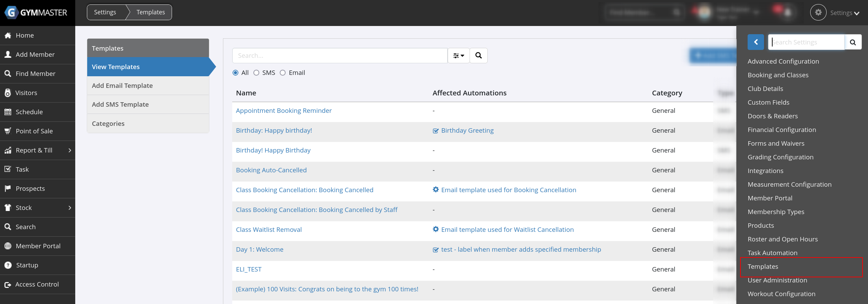Select the Email filter radio button
868x304 pixels.
(x=282, y=73)
